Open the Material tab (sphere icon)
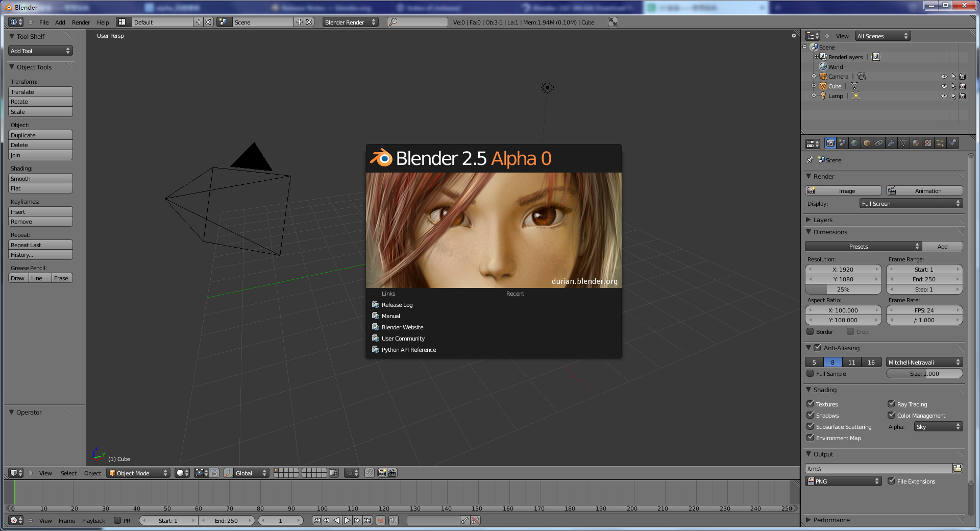This screenshot has width=980, height=531. 916,143
